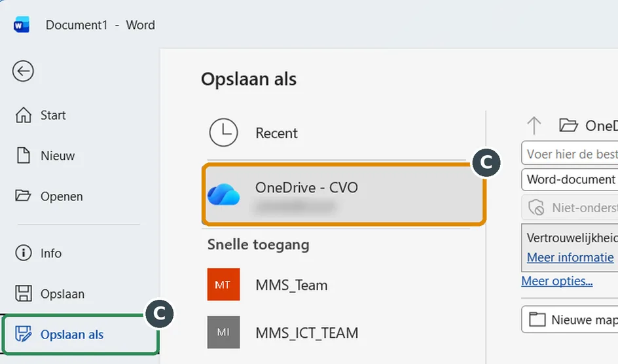Click the Nieuwe map folder icon

click(537, 319)
